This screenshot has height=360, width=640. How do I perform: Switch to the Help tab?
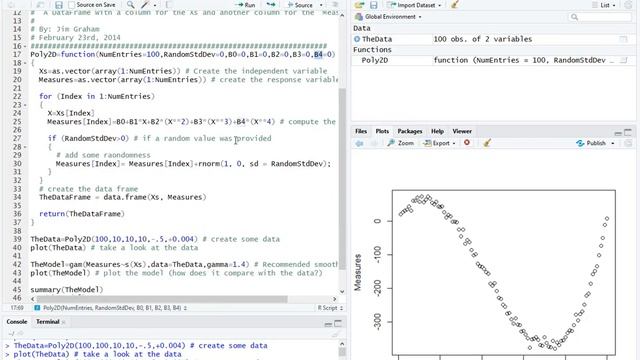(437, 131)
